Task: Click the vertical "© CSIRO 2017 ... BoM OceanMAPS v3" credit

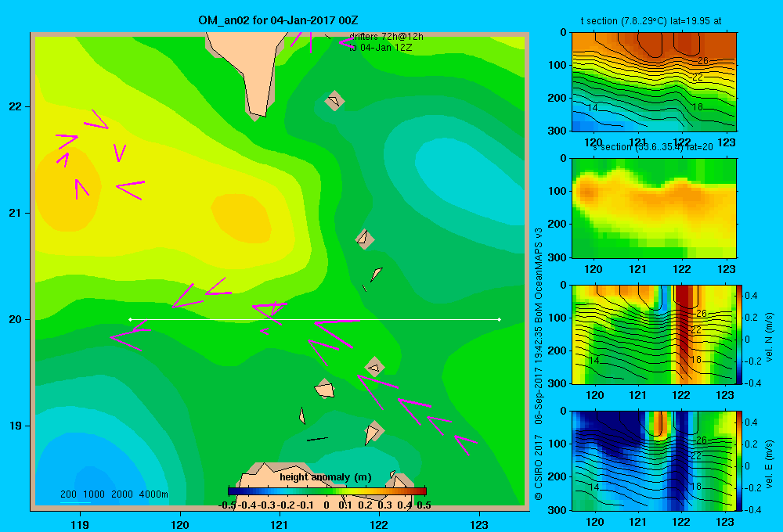Action: (x=539, y=365)
